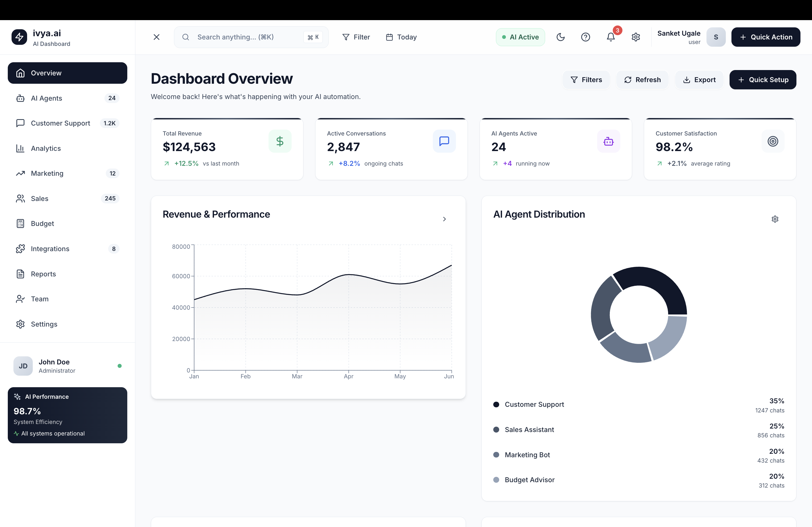812x527 pixels.
Task: Collapse sidebar with the X button
Action: [157, 37]
